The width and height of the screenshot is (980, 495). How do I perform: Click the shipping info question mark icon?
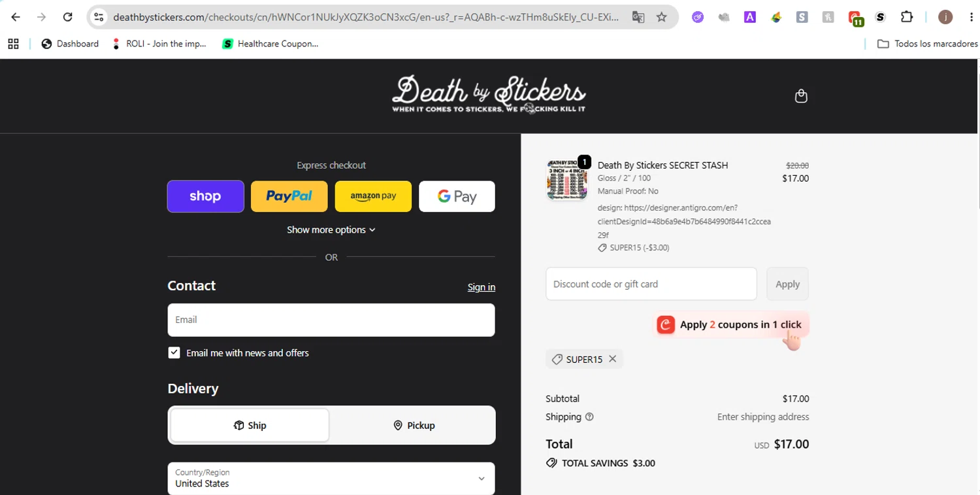pos(589,417)
